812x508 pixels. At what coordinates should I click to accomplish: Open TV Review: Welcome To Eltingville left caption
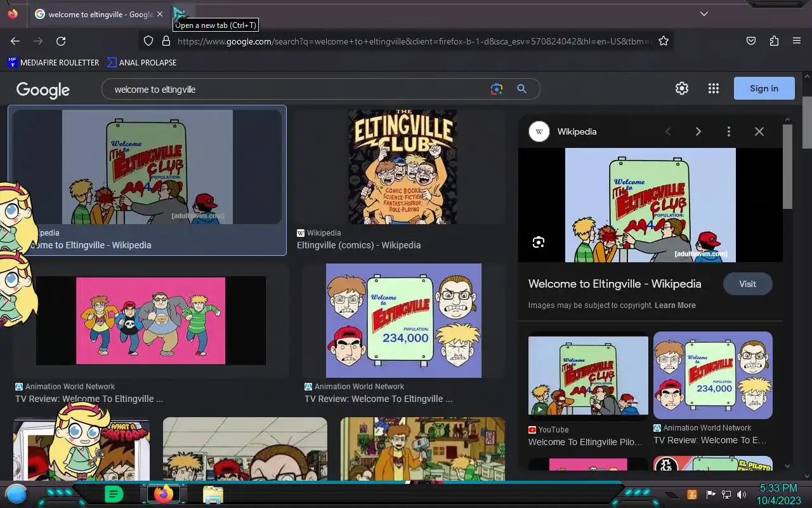89,399
